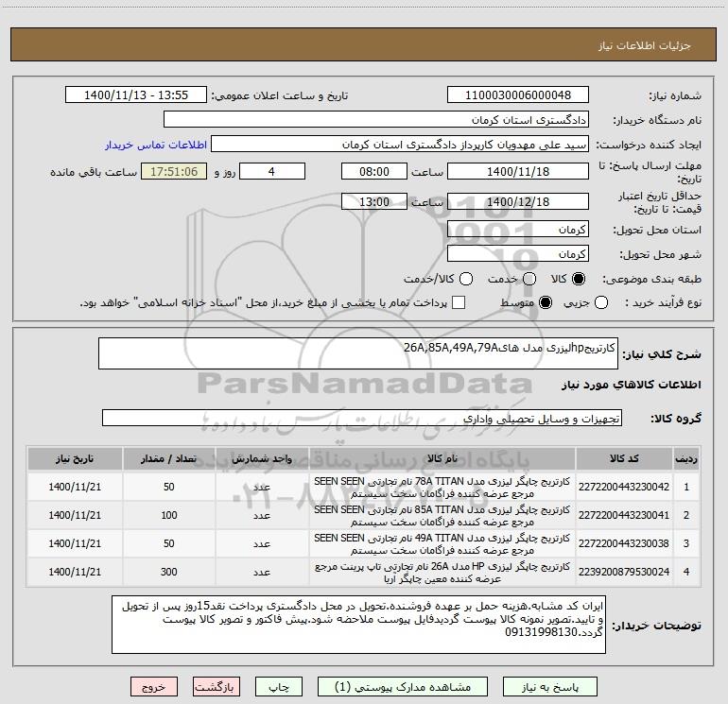Click the goods group field تجهیزات و وسایل
This screenshot has height=704, width=728.
[362, 418]
